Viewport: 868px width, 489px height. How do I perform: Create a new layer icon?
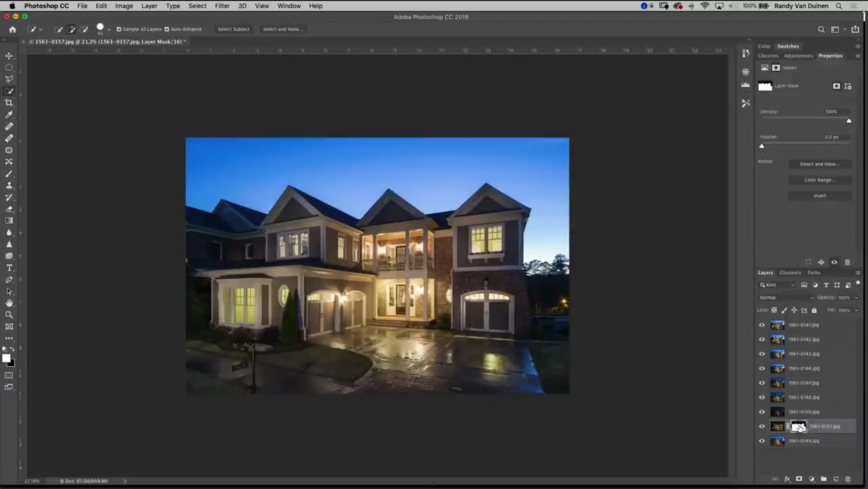coord(835,479)
